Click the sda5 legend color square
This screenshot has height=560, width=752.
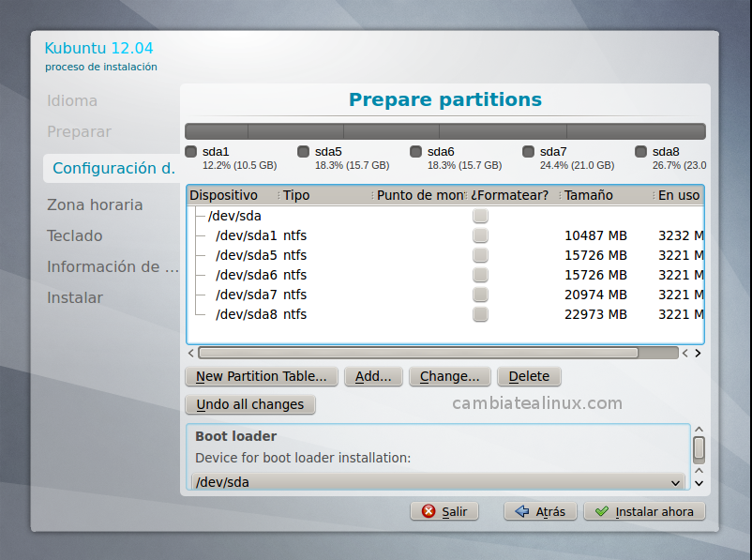(303, 152)
